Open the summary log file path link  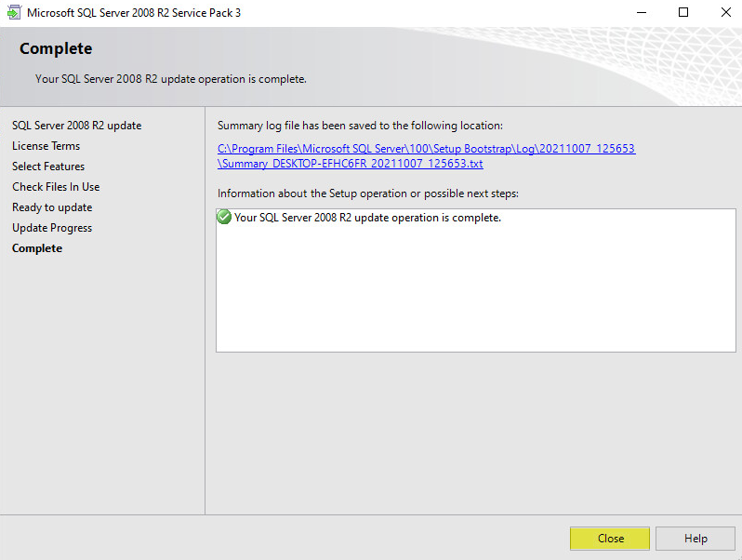coord(426,155)
